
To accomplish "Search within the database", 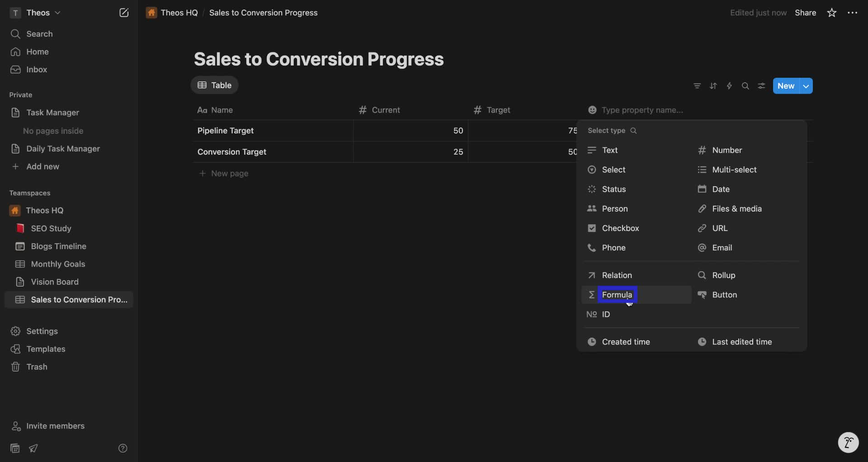I will [745, 85].
